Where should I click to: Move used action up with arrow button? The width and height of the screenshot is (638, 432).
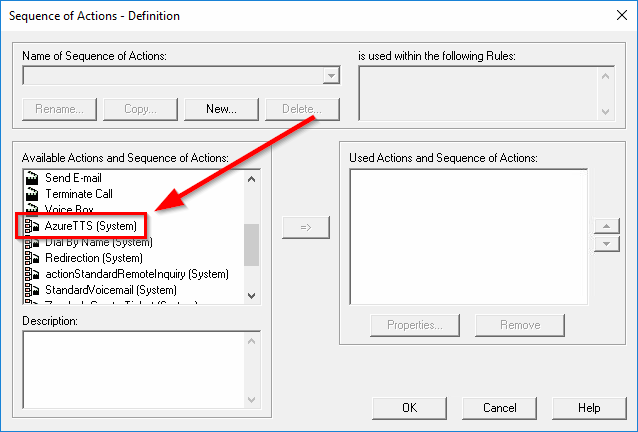pyautogui.click(x=607, y=226)
